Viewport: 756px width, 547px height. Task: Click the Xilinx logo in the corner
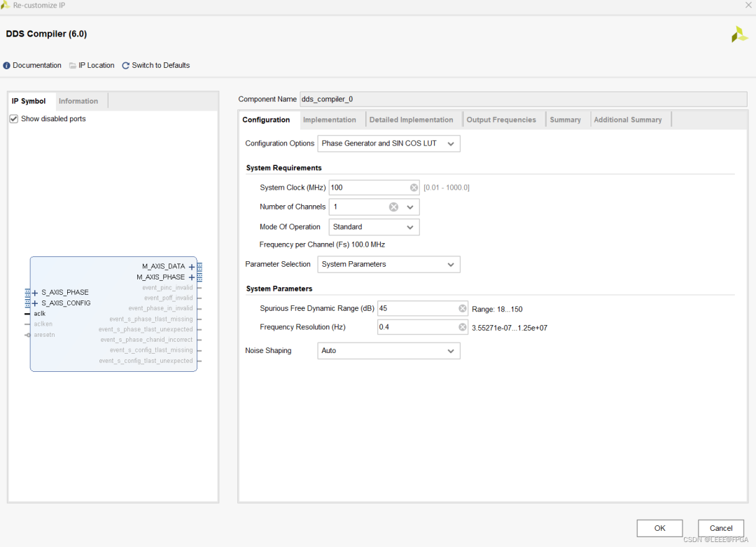click(x=739, y=34)
